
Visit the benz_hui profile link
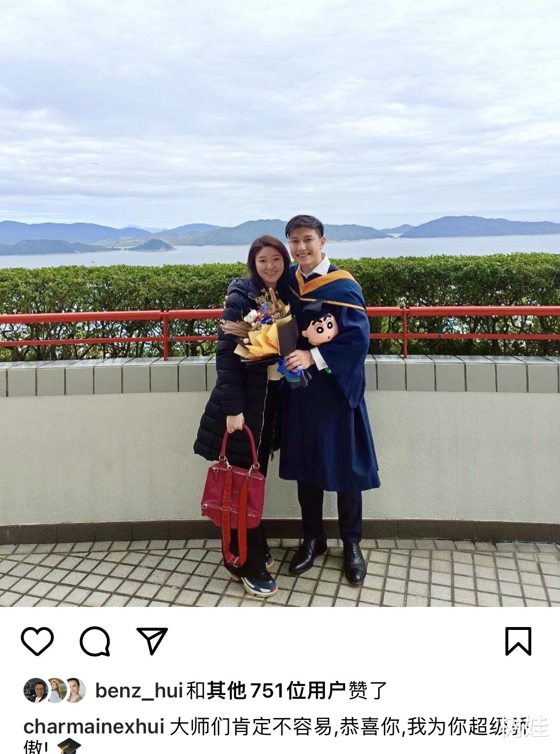coord(139,690)
